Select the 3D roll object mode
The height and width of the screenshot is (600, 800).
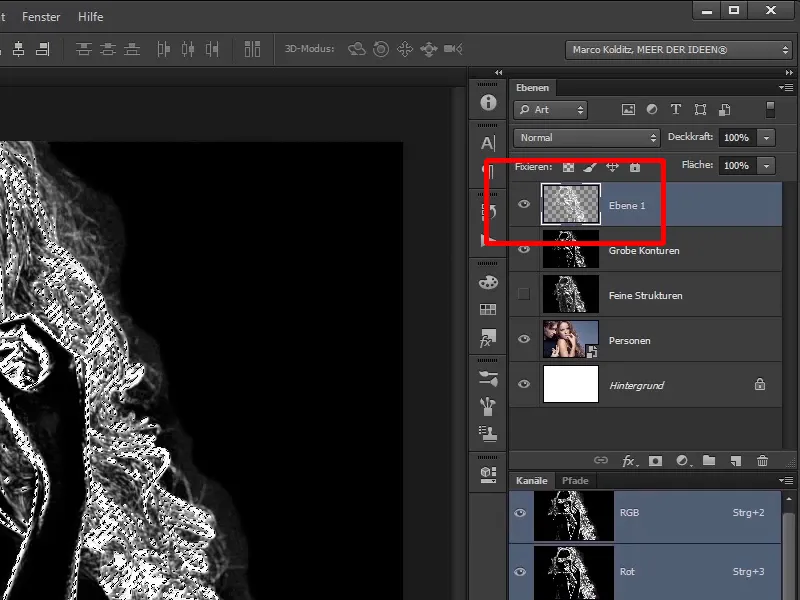pos(381,49)
